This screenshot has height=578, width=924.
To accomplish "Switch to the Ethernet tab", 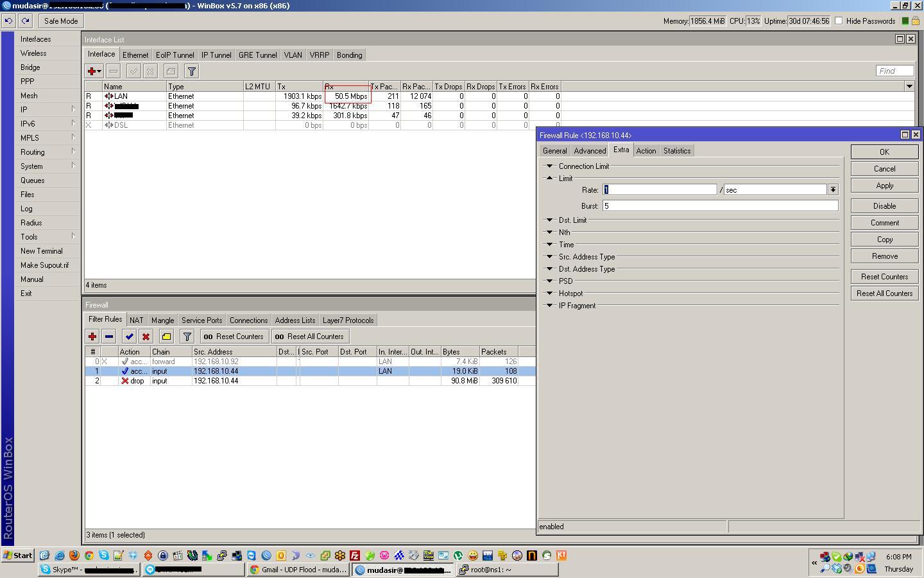I will coord(135,55).
